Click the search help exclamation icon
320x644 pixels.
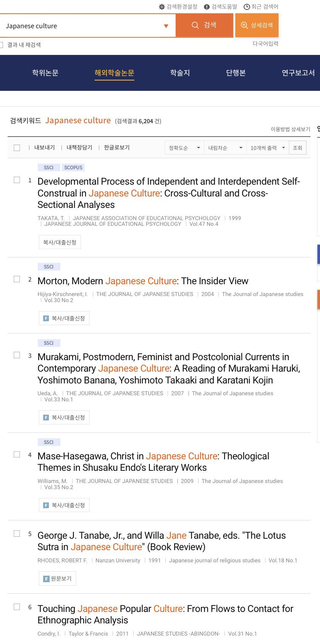tap(207, 7)
